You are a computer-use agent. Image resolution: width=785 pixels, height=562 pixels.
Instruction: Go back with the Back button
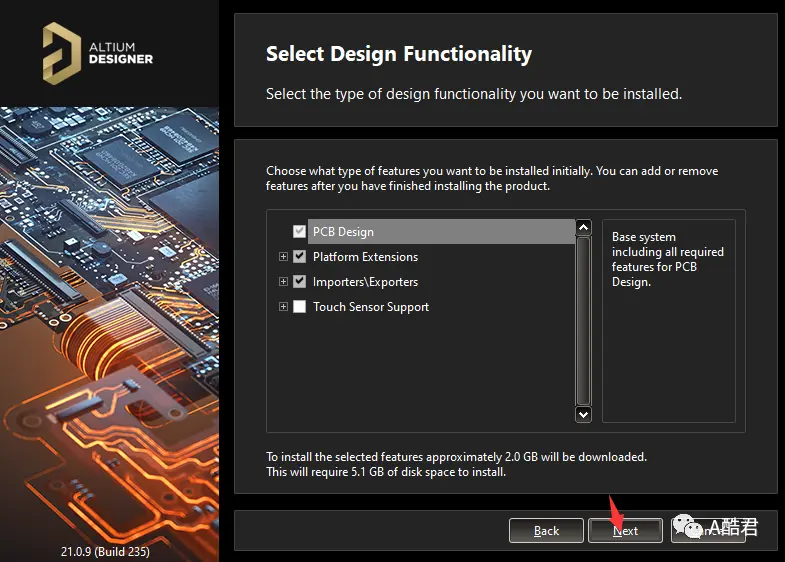[546, 530]
